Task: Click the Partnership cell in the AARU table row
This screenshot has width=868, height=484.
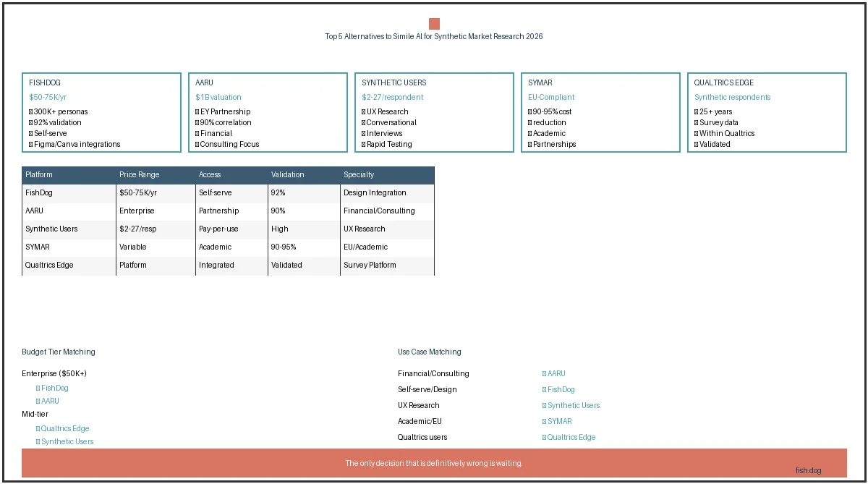Action: (231, 211)
